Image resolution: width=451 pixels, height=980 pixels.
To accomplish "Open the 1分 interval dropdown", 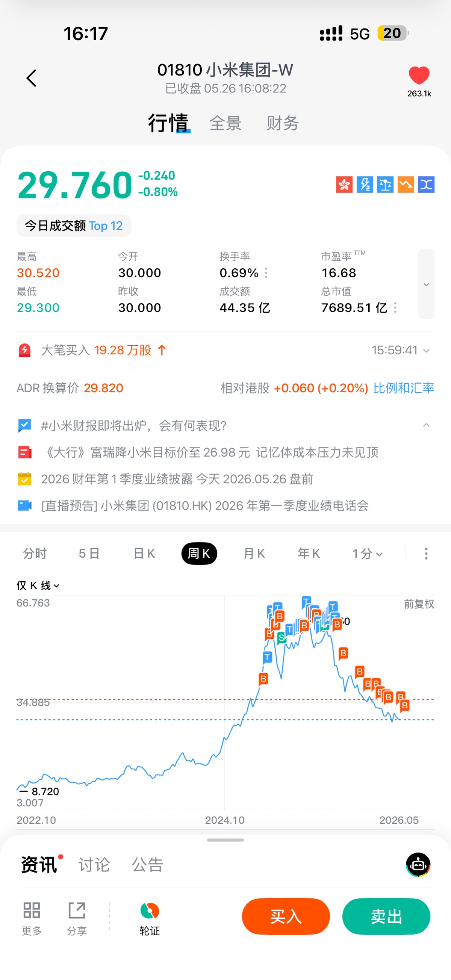I will tap(367, 554).
